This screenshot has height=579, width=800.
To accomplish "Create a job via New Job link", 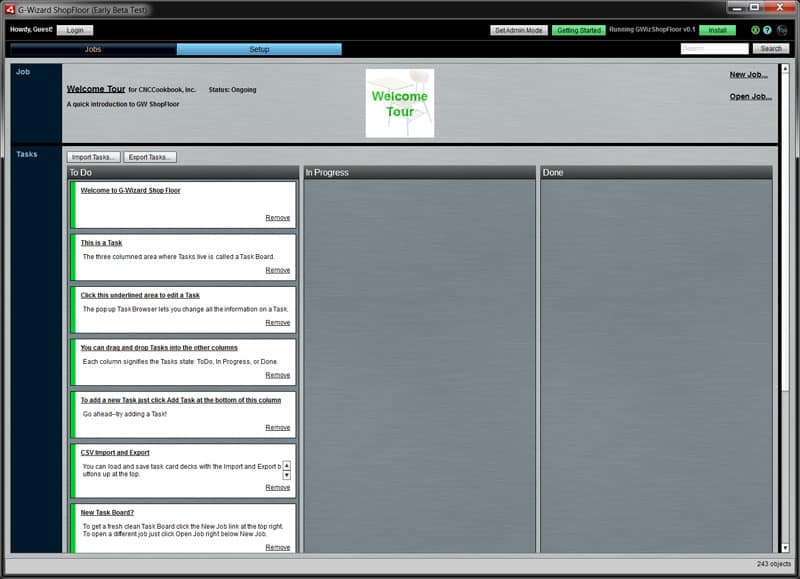I will [x=748, y=74].
